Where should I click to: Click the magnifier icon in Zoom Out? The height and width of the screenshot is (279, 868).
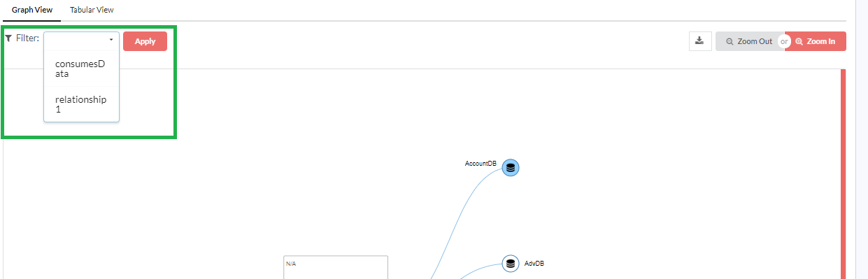730,41
